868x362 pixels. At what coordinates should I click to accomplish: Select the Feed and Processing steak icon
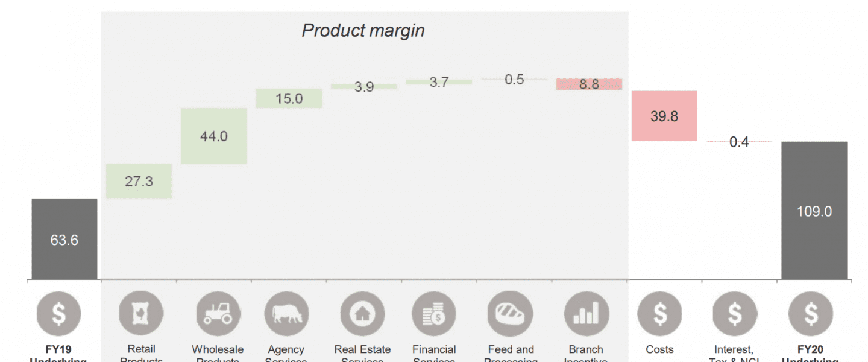click(511, 314)
